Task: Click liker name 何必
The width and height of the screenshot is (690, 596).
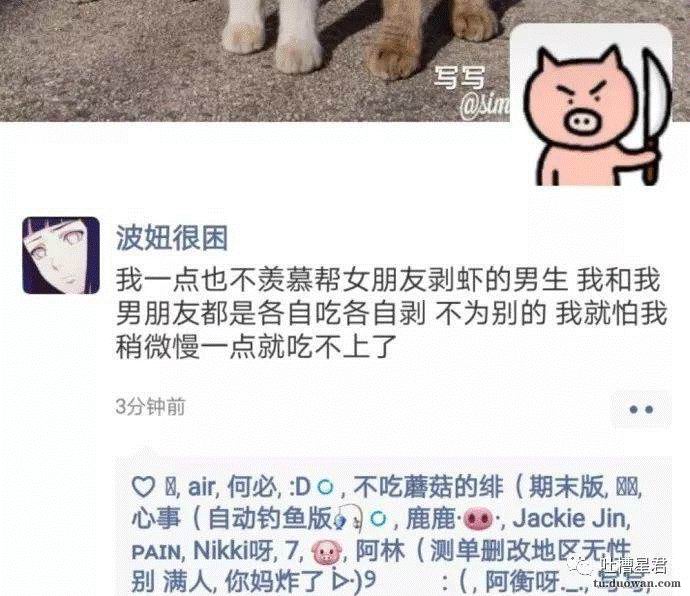Action: coord(253,487)
